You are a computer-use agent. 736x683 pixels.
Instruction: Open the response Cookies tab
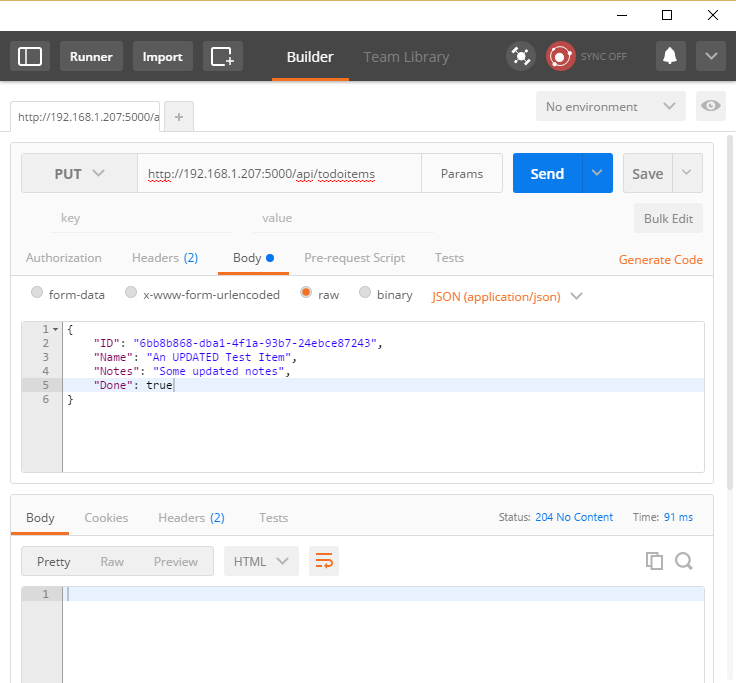[x=106, y=517]
